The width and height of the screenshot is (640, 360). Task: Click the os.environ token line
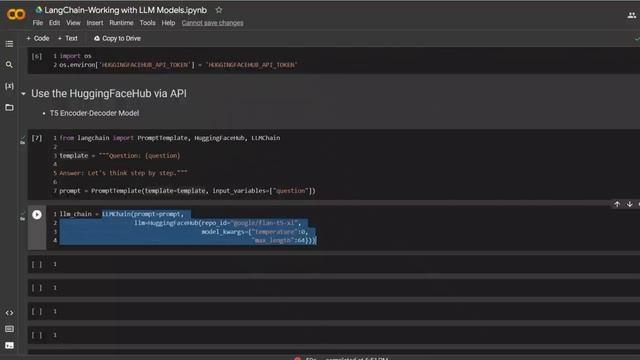pos(178,65)
